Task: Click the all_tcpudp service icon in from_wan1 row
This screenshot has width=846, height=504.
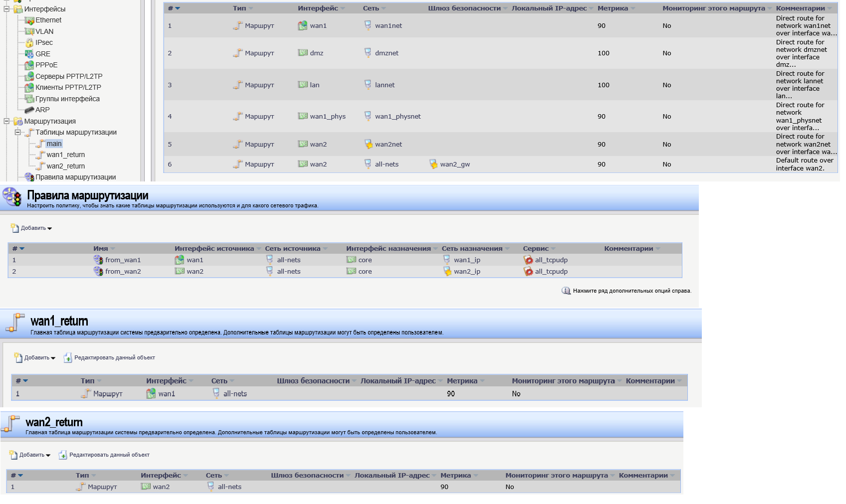Action: click(528, 260)
